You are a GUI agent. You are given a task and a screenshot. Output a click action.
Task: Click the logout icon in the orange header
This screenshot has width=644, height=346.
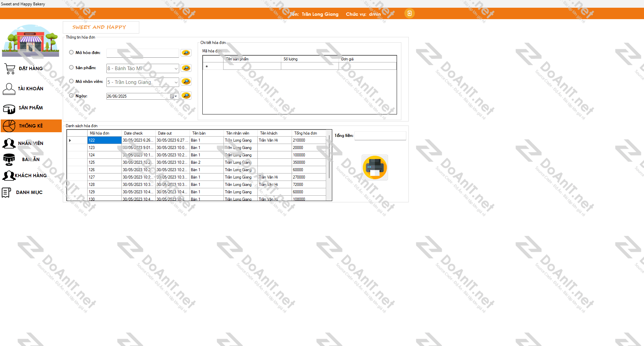click(409, 13)
